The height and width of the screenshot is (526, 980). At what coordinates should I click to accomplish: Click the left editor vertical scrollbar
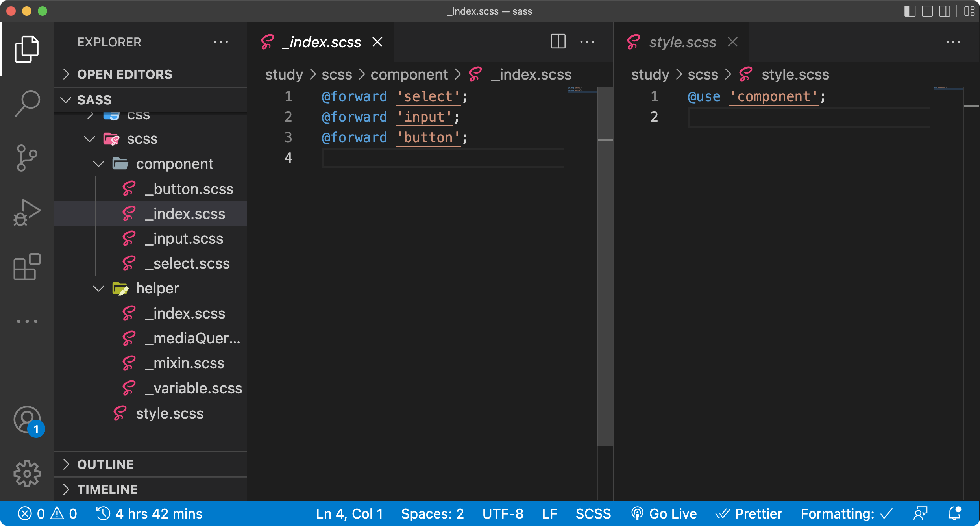605,276
